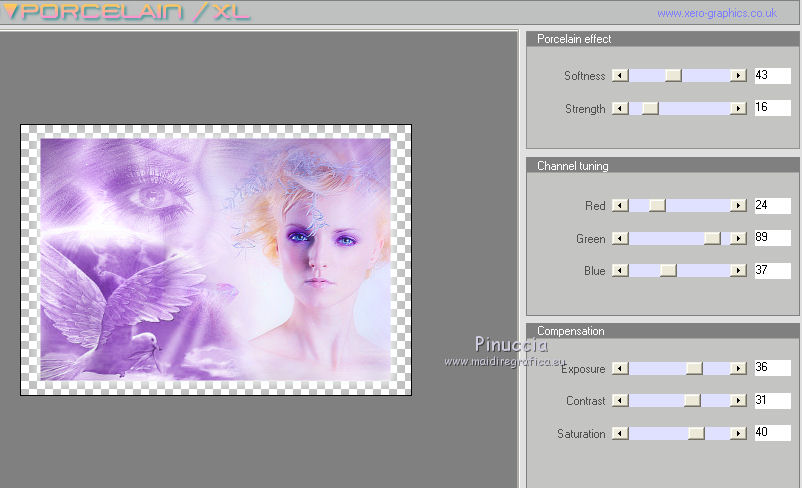Viewport: 802px width, 488px height.
Task: Lower Contrast using its left arrow
Action: tap(620, 401)
